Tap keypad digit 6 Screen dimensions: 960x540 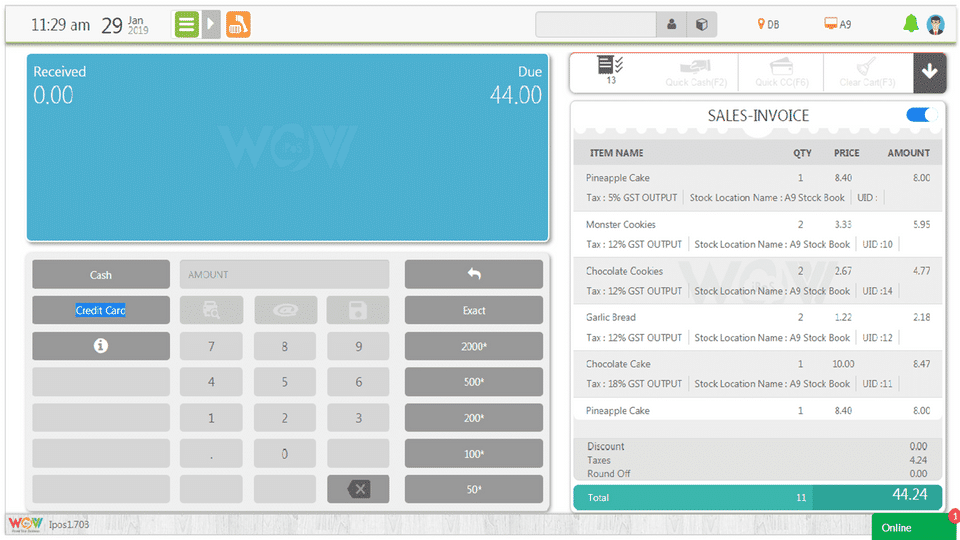[358, 382]
